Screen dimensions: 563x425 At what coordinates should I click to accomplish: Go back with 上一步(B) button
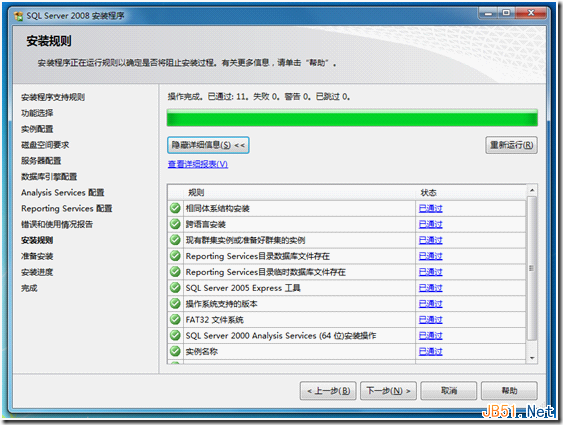[328, 391]
